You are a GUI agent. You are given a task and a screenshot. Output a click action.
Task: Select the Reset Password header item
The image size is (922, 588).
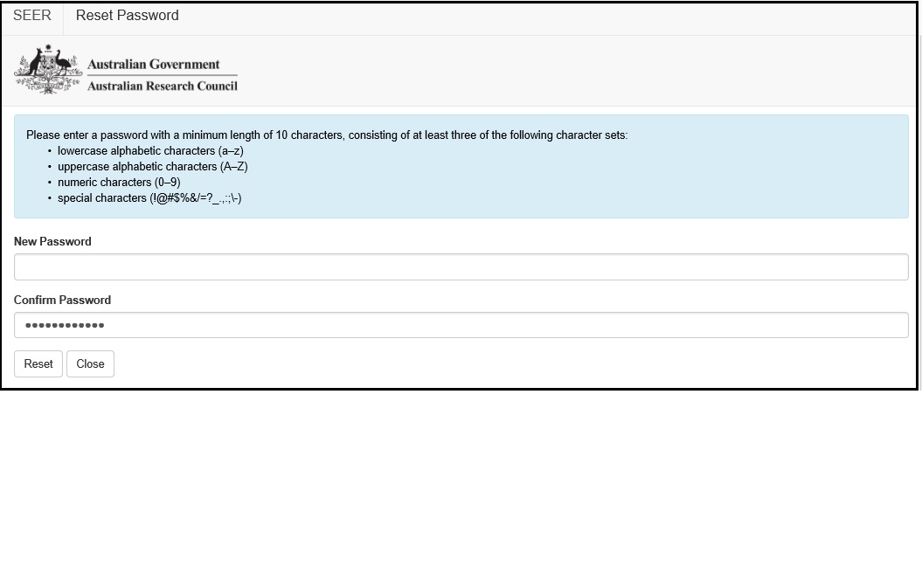tap(127, 15)
